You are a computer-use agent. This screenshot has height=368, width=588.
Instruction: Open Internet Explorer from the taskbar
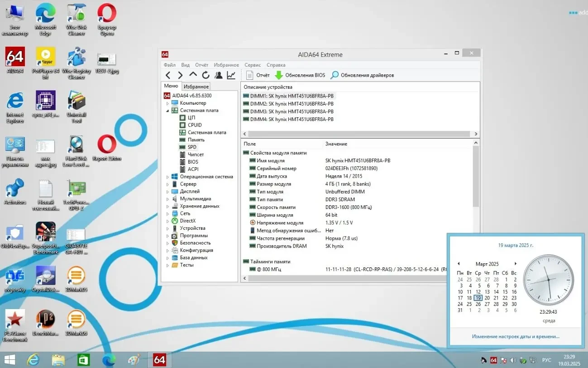tap(33, 360)
